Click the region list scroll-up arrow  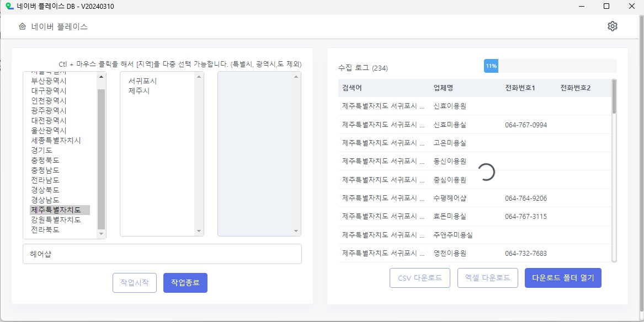click(102, 76)
